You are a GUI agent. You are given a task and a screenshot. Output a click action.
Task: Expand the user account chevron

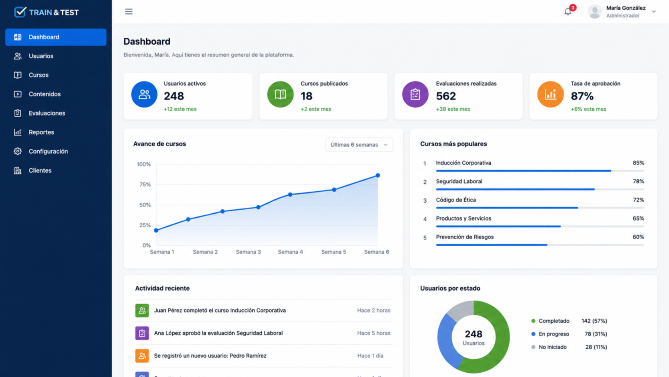pyautogui.click(x=654, y=12)
